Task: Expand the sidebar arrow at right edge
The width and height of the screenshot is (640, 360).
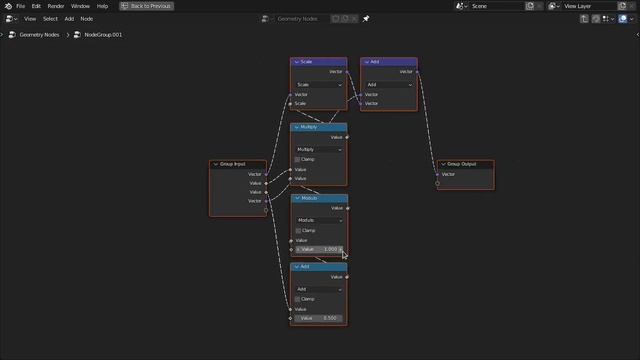Action: (638, 35)
